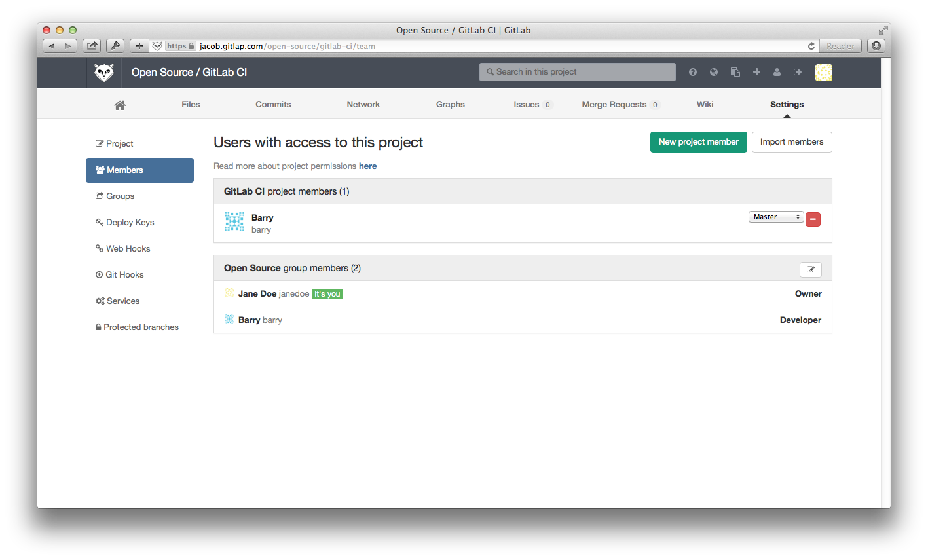Click the 'Search in this project' field

tap(576, 71)
